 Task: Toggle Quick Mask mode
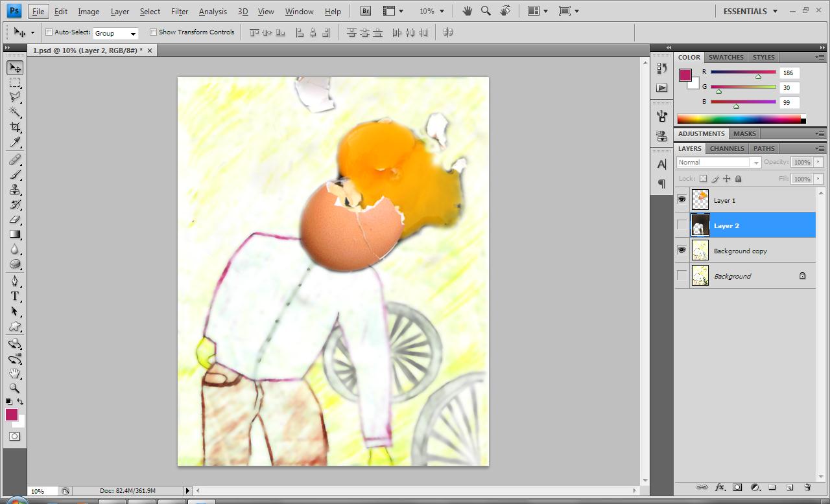click(x=14, y=437)
